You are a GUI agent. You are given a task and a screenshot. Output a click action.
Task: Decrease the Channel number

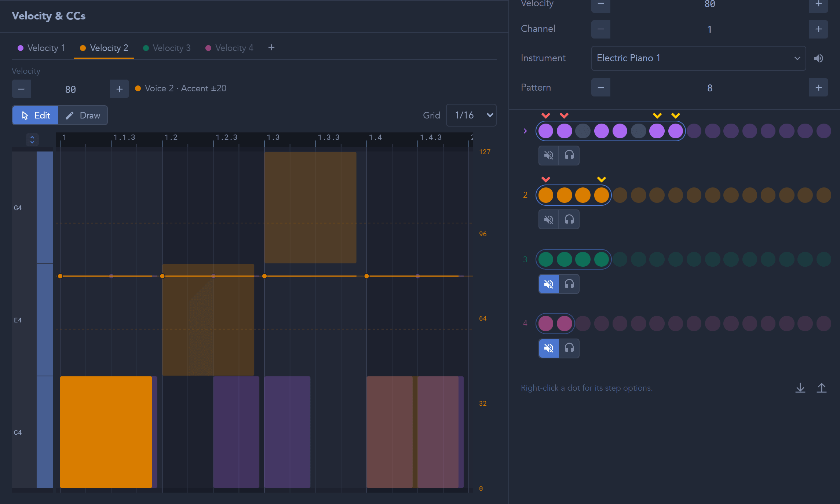(x=601, y=29)
